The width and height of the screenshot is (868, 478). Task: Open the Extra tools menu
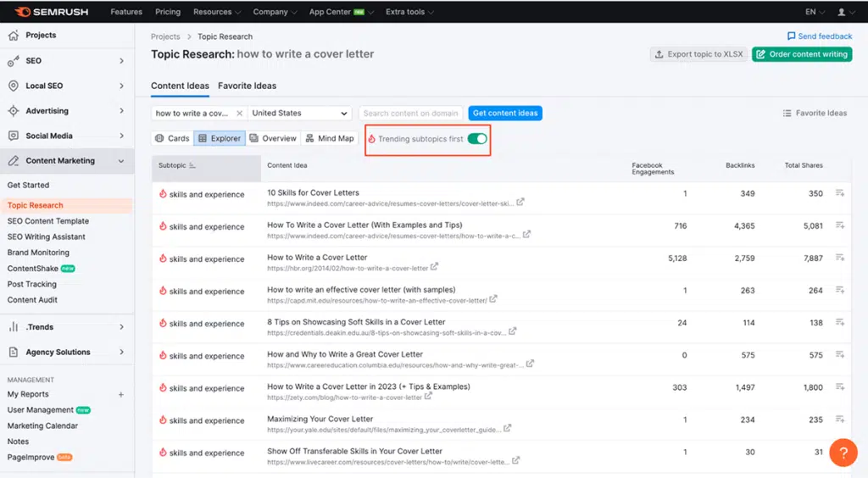pos(409,12)
